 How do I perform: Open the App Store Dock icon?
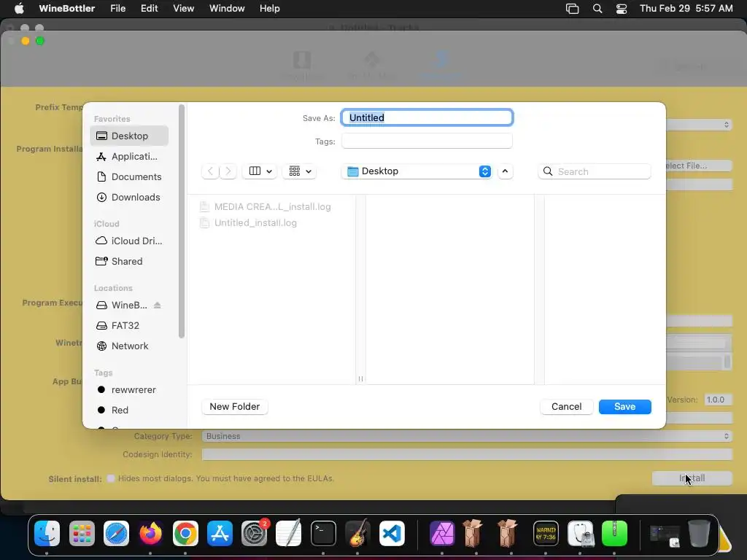click(x=220, y=533)
